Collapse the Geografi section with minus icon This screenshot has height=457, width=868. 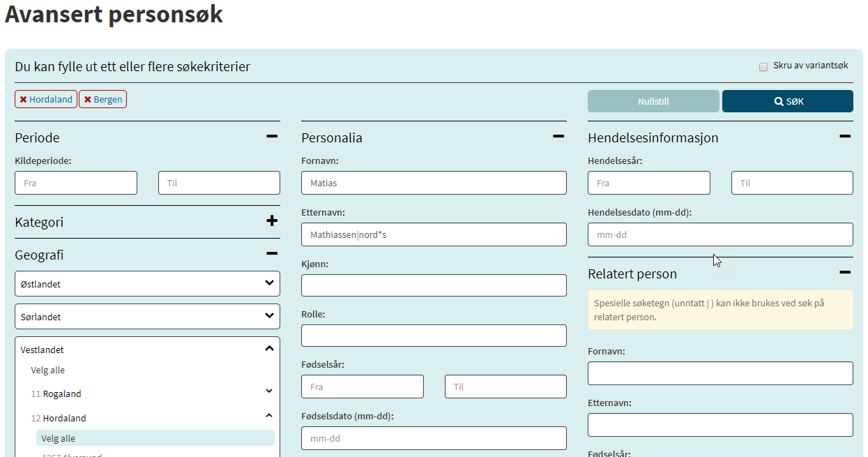(x=272, y=254)
